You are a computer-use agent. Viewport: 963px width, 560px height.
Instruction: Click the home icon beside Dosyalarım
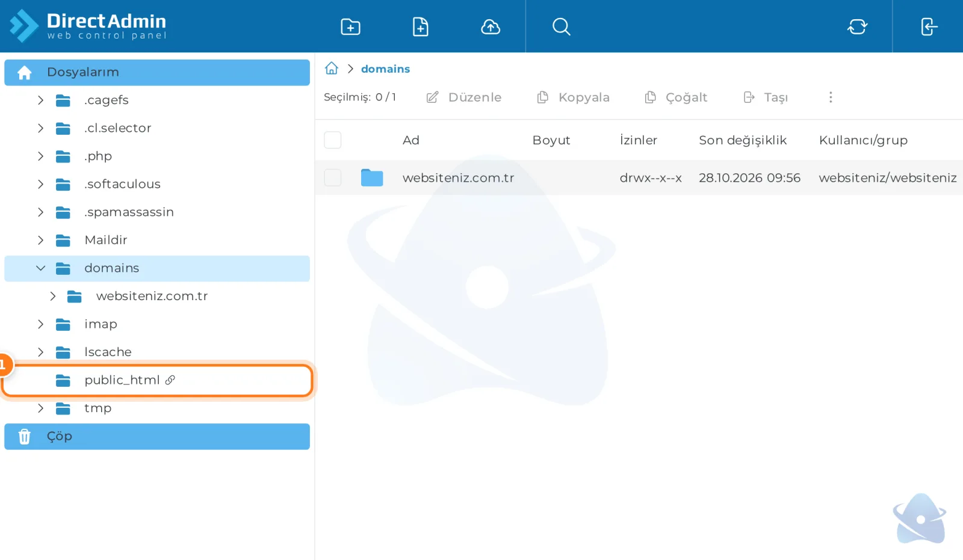(x=24, y=72)
